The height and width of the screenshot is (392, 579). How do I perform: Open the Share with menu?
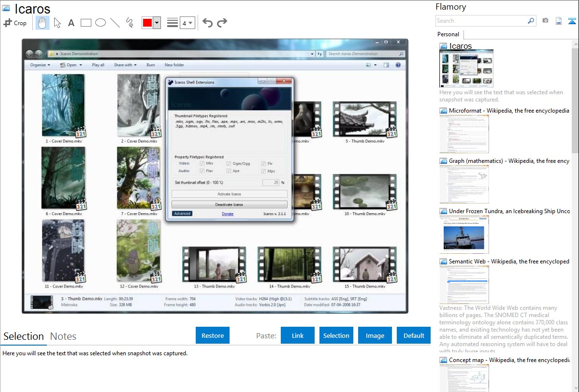coord(125,65)
